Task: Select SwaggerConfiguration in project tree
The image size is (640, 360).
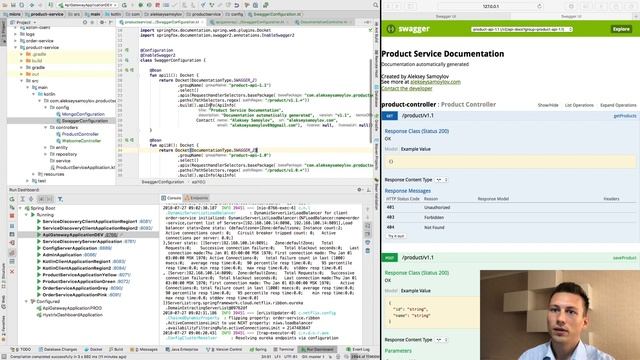Action: tap(84, 121)
